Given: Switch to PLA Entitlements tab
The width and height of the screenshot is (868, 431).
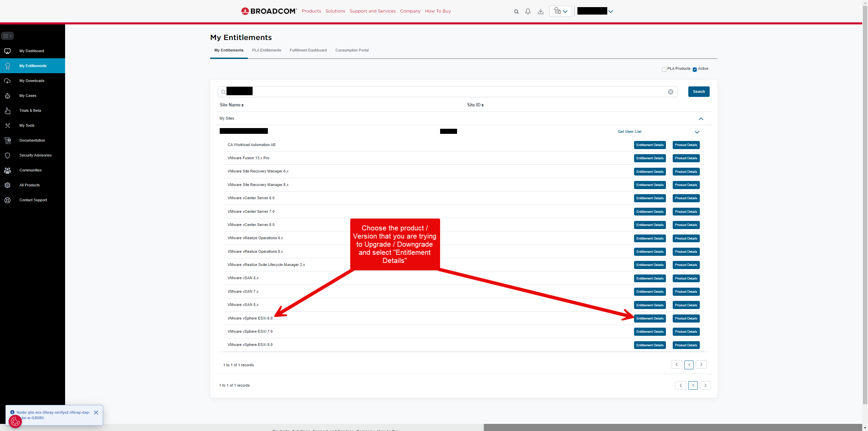Looking at the screenshot, I should (267, 50).
